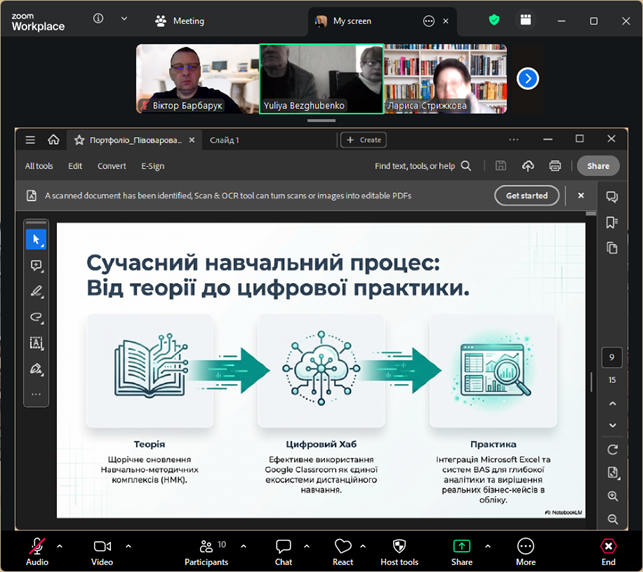This screenshot has width=643, height=572.
Task: Expand the arrow next to Participants
Action: pos(244,546)
